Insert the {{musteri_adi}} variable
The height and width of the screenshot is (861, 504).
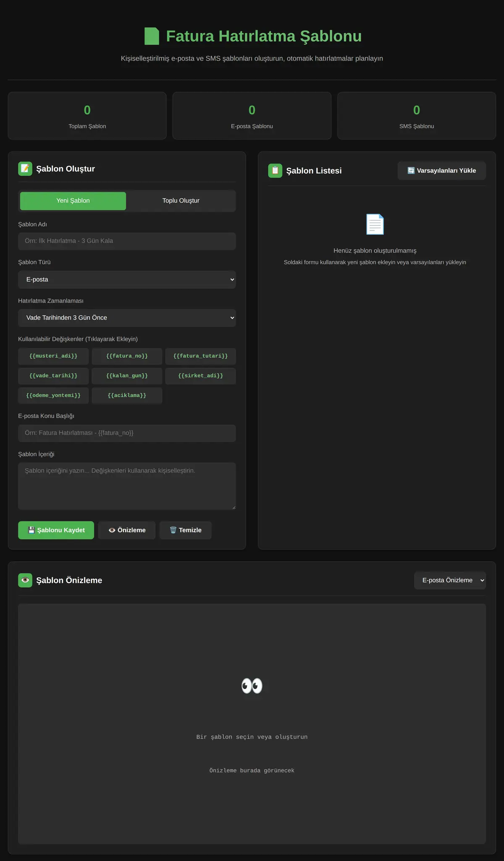click(53, 356)
